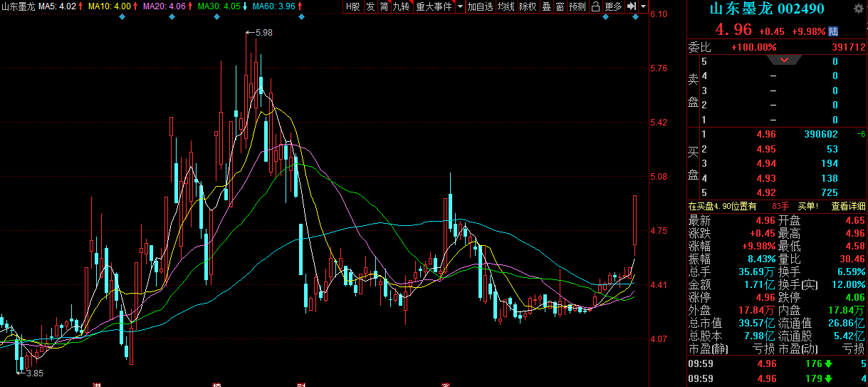Image resolution: width=868 pixels, height=387 pixels.
Task: Open the dropdown arrow at toolbar's far right
Action: point(644,6)
